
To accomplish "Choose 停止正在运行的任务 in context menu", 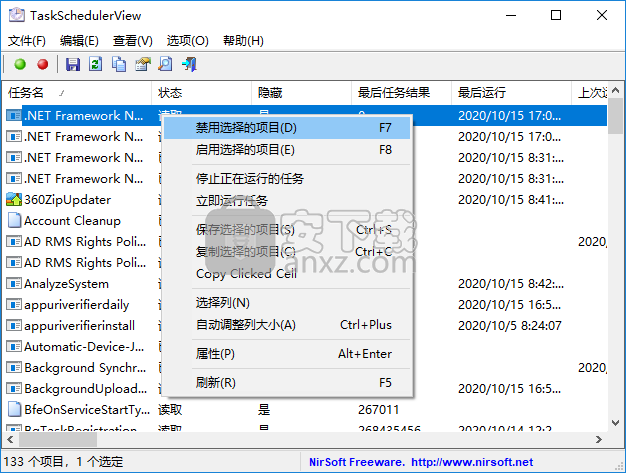I will (287, 178).
